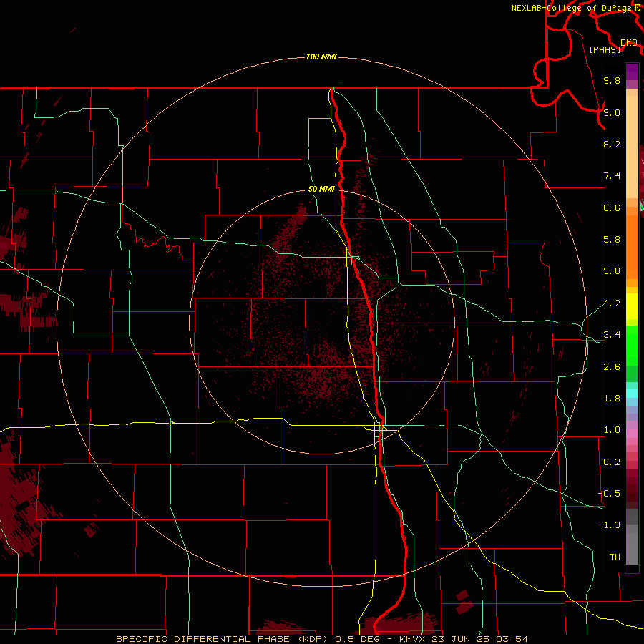Click the 0.5 DEG elevation text
This screenshot has height=644, width=644.
(357, 639)
